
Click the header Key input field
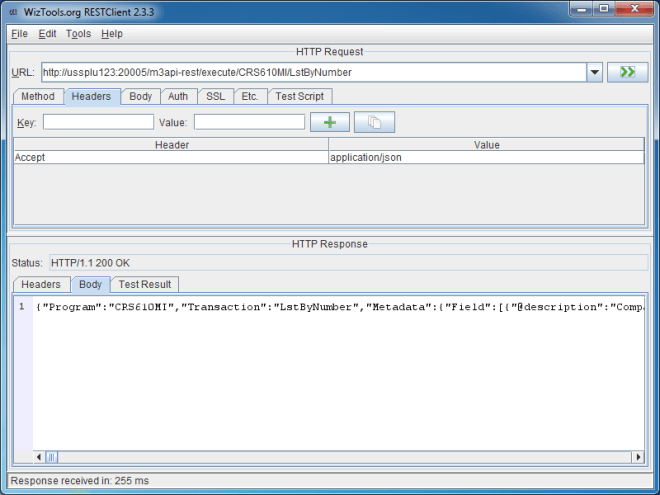pos(98,122)
